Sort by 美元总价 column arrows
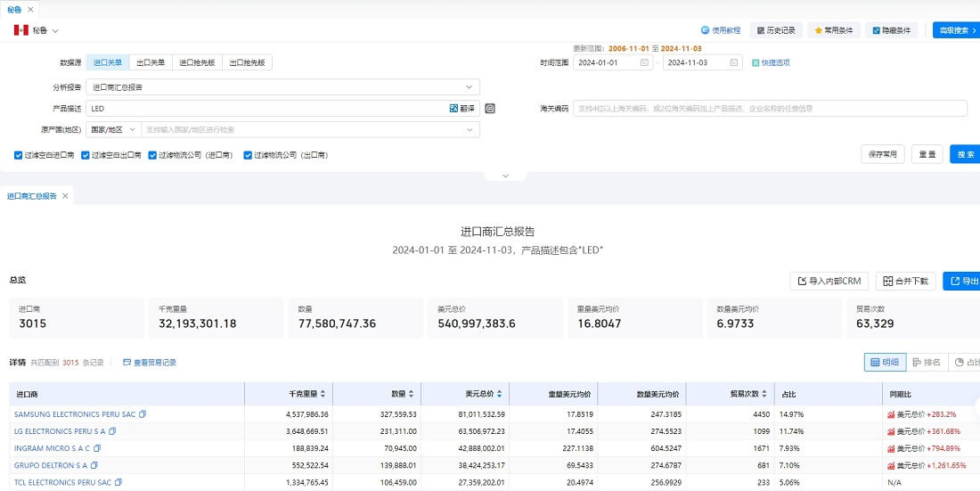The image size is (980, 491). 498,394
